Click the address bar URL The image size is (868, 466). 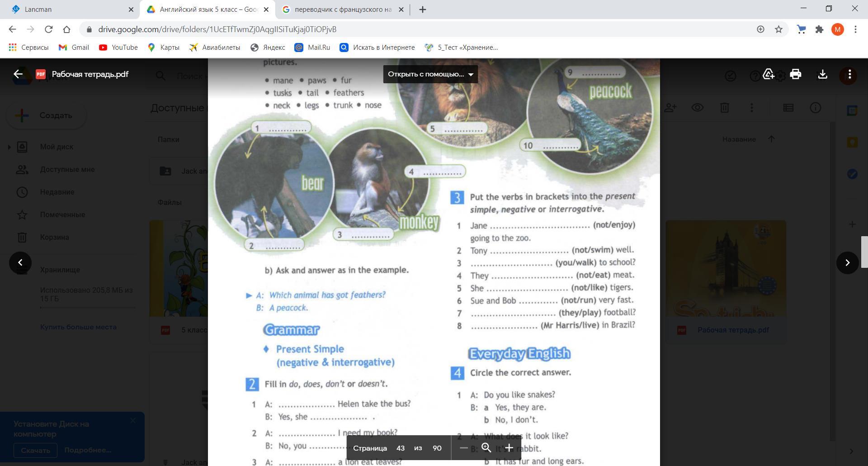pos(217,29)
